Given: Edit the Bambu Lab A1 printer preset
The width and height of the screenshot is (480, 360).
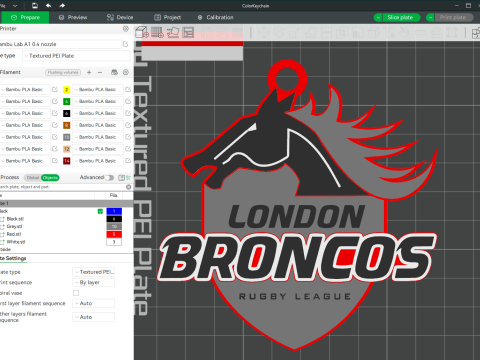Looking at the screenshot, I should (x=126, y=44).
